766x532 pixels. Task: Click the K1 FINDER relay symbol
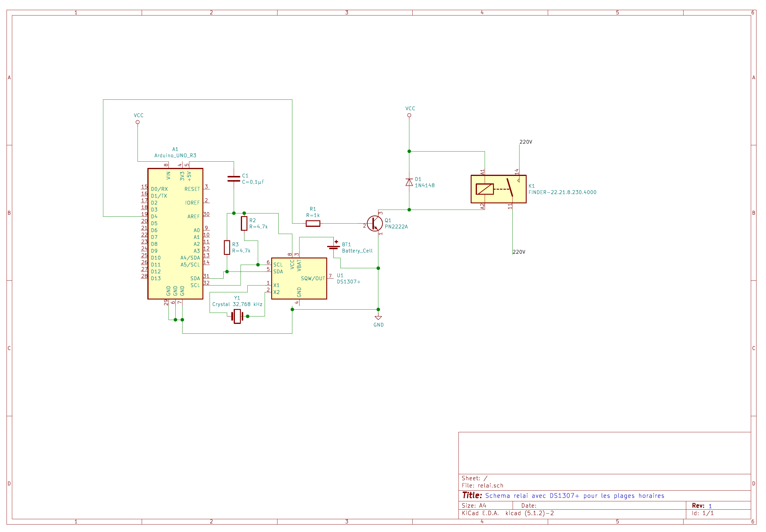click(498, 189)
